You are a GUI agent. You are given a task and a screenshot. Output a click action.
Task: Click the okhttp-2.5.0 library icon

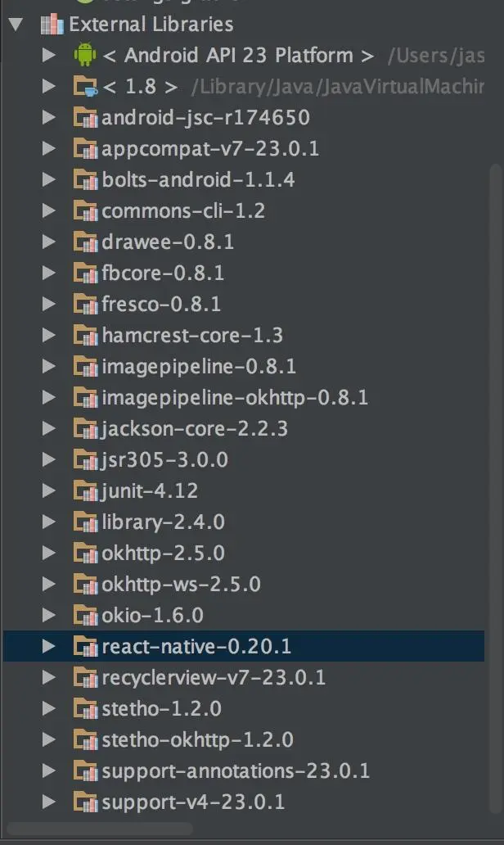[x=85, y=553]
